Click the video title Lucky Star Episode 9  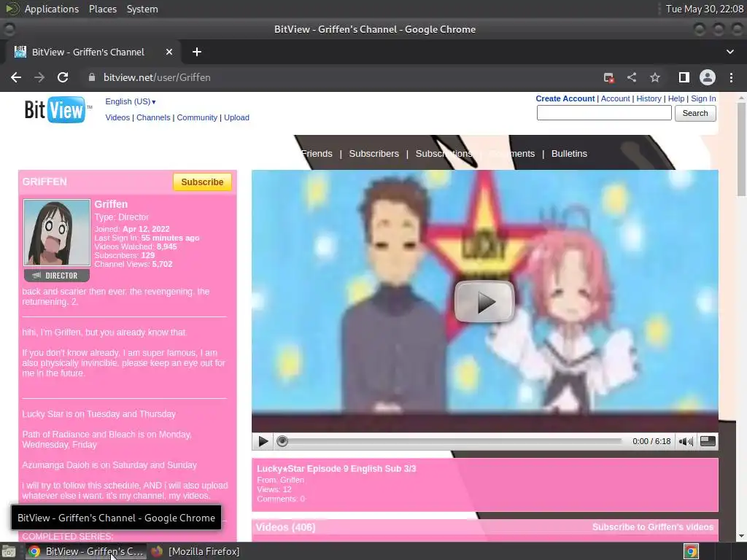pyautogui.click(x=336, y=469)
